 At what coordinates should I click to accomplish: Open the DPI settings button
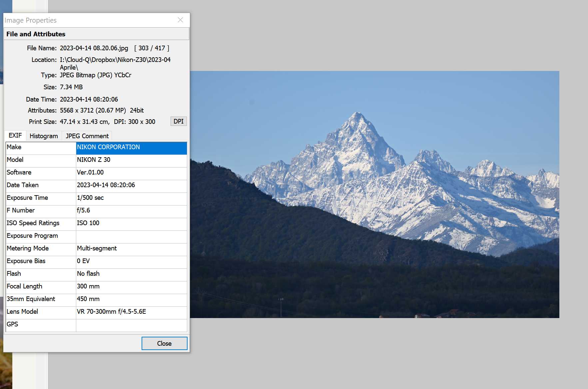point(179,121)
